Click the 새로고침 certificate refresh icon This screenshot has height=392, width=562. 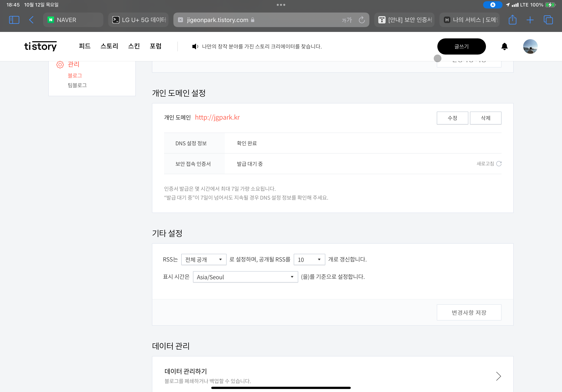click(499, 164)
